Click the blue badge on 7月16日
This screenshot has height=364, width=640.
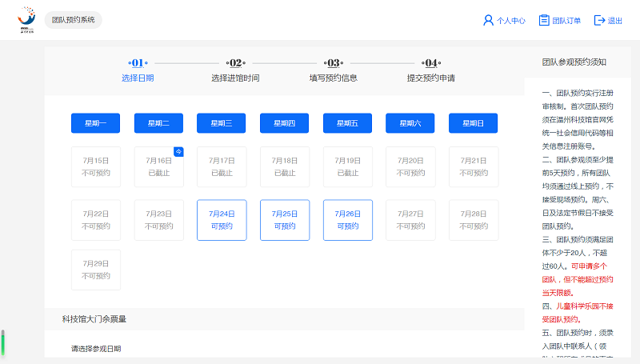coord(178,151)
